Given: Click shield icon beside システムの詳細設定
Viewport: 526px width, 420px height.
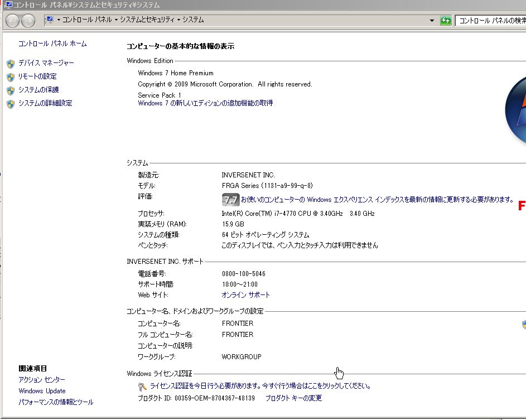Looking at the screenshot, I should 11,104.
